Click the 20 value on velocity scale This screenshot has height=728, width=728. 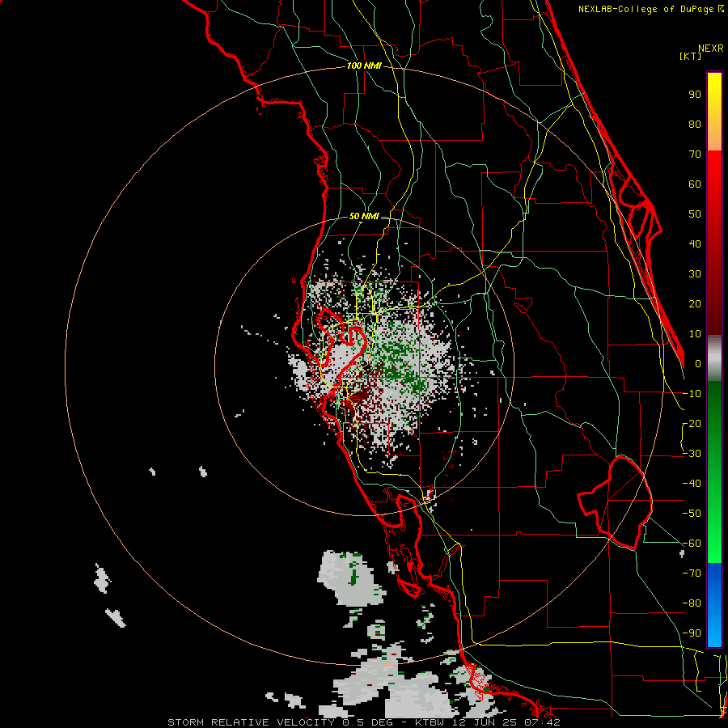tap(695, 303)
